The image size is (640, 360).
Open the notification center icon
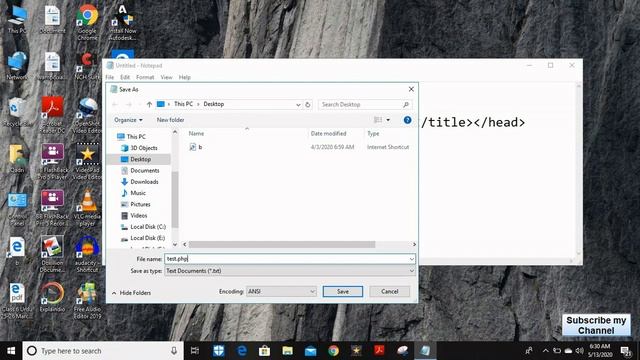626,351
